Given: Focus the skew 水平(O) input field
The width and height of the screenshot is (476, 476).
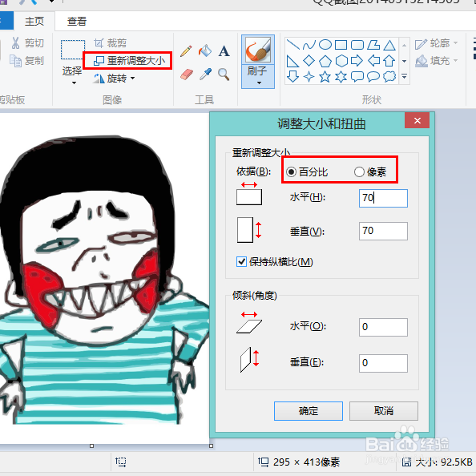Looking at the screenshot, I should click(383, 327).
